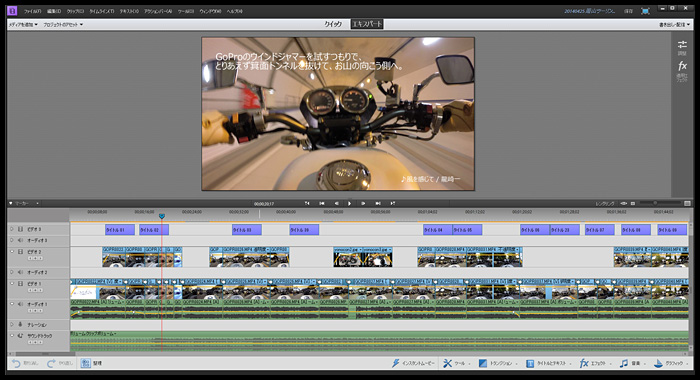The image size is (700, 380).
Task: Toggle ビデオ 1 track film icon
Action: 20,284
